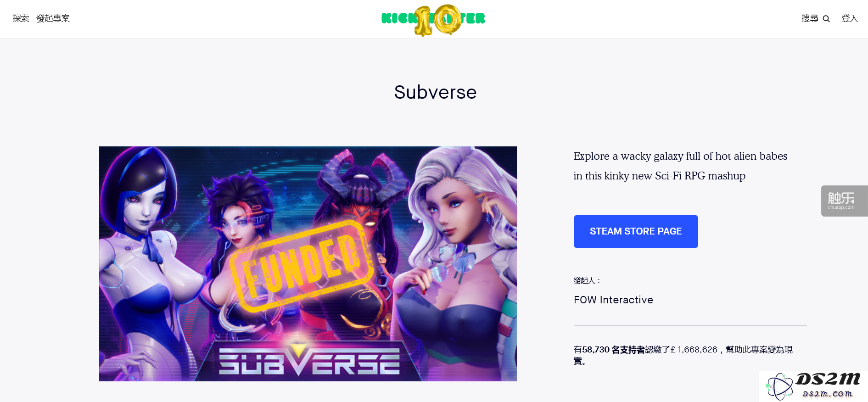Image resolution: width=868 pixels, height=402 pixels.
Task: Click the 搜尋 search link
Action: (810, 18)
